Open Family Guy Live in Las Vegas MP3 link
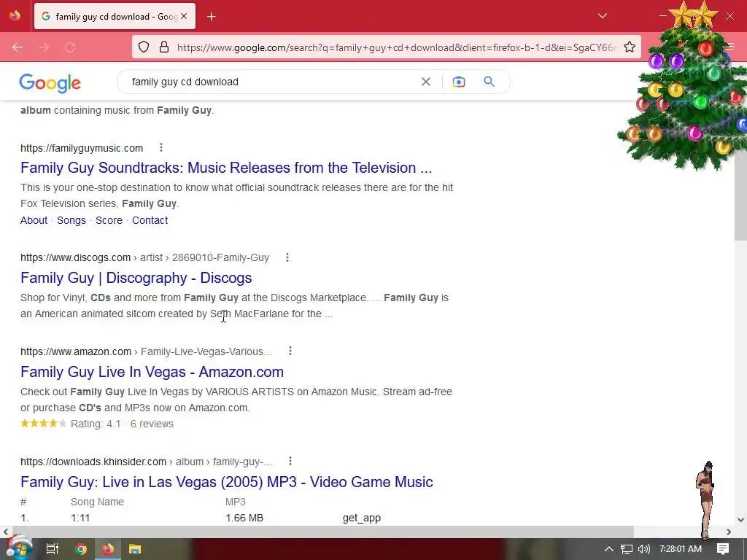Viewport: 747px width, 560px height. click(227, 482)
